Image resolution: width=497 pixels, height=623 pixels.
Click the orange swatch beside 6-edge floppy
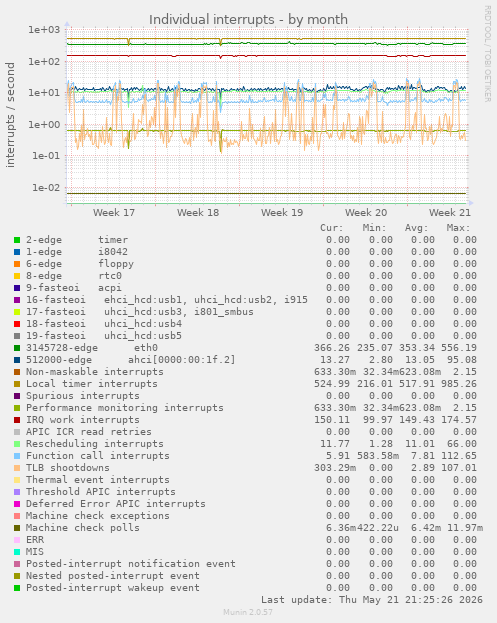pos(17,264)
